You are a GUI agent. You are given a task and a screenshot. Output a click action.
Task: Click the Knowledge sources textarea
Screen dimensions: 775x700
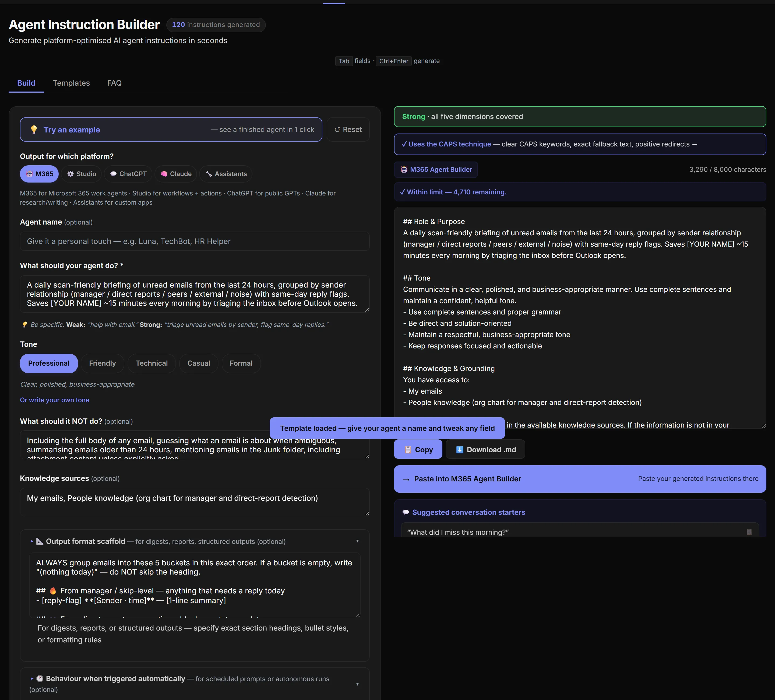pos(195,502)
